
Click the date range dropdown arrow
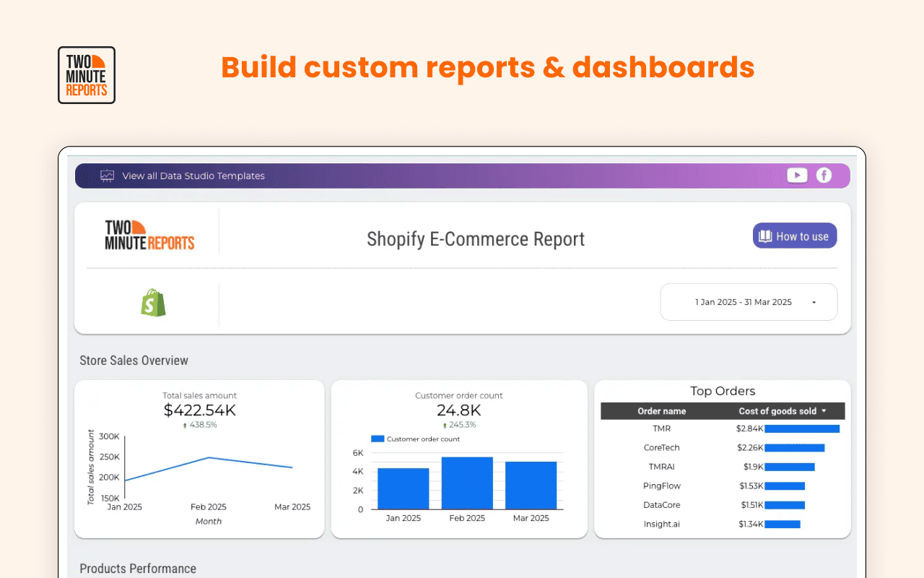tap(814, 303)
